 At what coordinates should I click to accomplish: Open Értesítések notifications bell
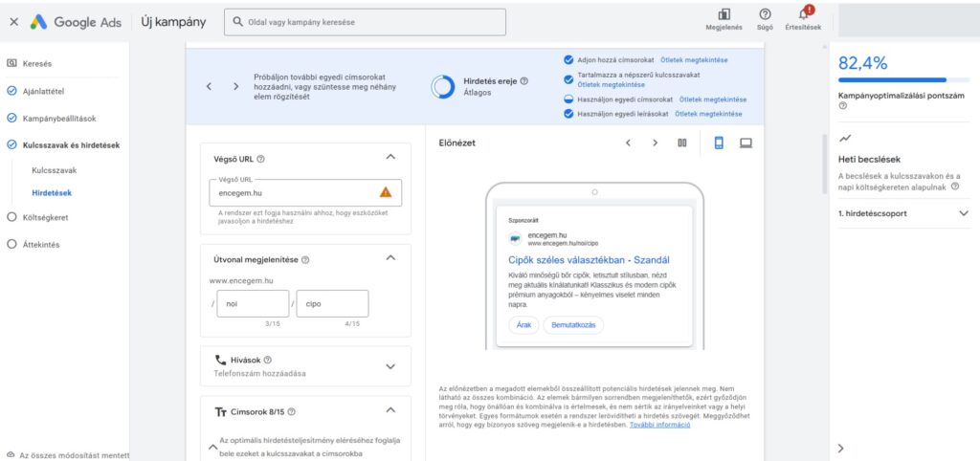[803, 15]
